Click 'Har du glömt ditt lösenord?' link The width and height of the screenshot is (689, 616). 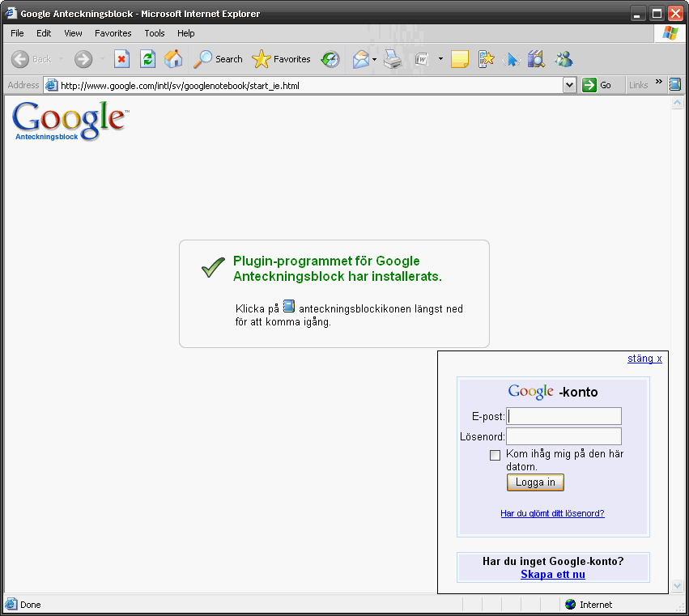(552, 513)
